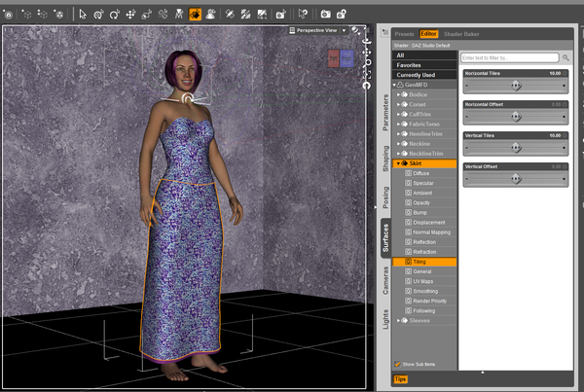The width and height of the screenshot is (584, 392).
Task: Click the Render camera icon
Action: point(325,15)
